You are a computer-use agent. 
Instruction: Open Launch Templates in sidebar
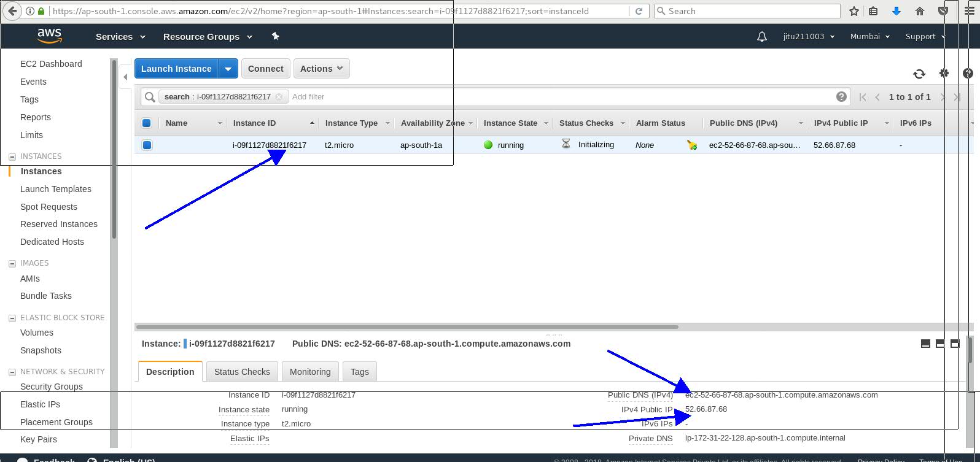tap(56, 189)
